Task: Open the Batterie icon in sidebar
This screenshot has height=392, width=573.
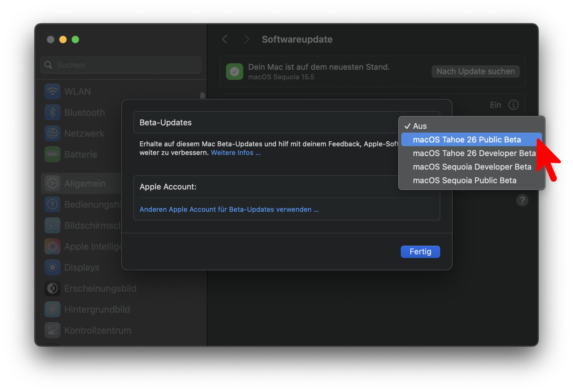Action: pyautogui.click(x=53, y=154)
